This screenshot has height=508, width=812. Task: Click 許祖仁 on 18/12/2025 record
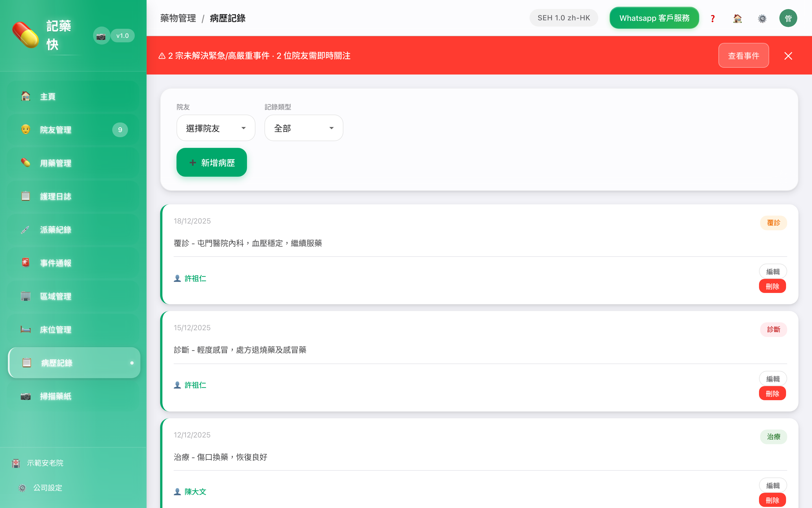(x=195, y=279)
